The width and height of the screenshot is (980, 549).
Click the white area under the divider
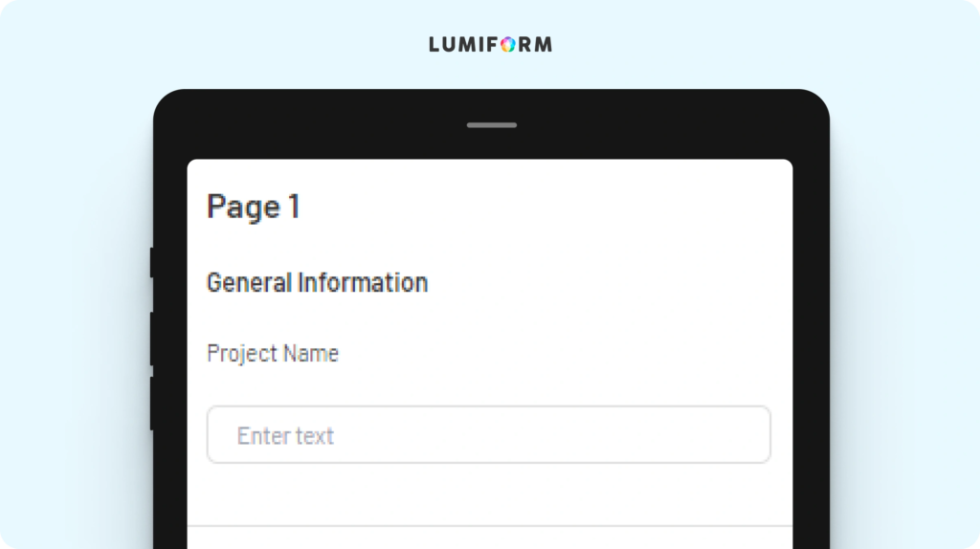point(490,538)
